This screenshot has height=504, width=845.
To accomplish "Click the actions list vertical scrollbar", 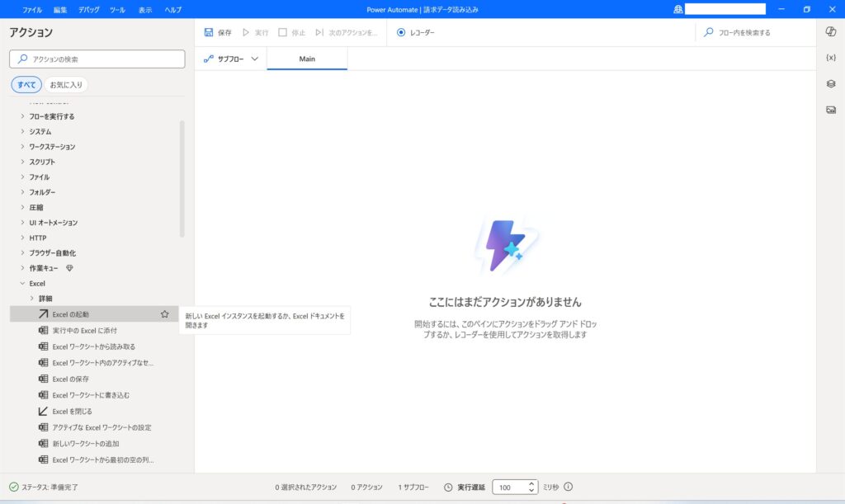I will pos(182,179).
